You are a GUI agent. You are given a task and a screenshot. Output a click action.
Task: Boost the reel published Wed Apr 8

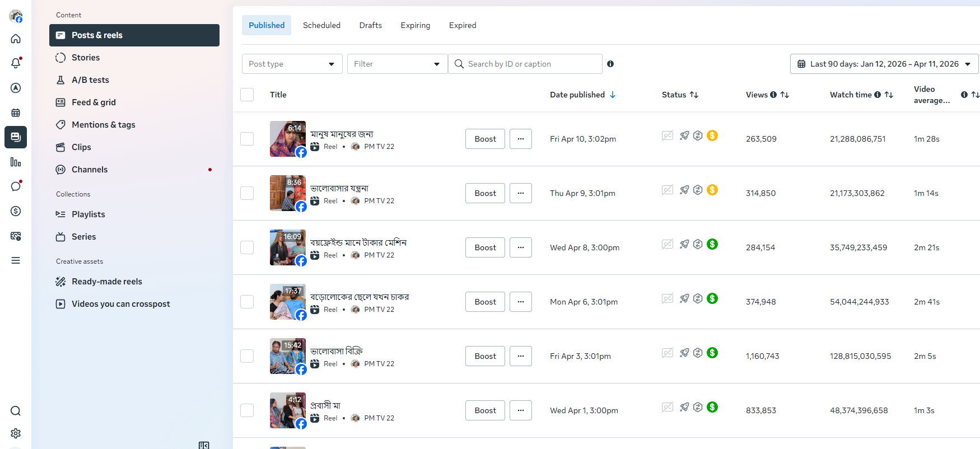point(485,247)
